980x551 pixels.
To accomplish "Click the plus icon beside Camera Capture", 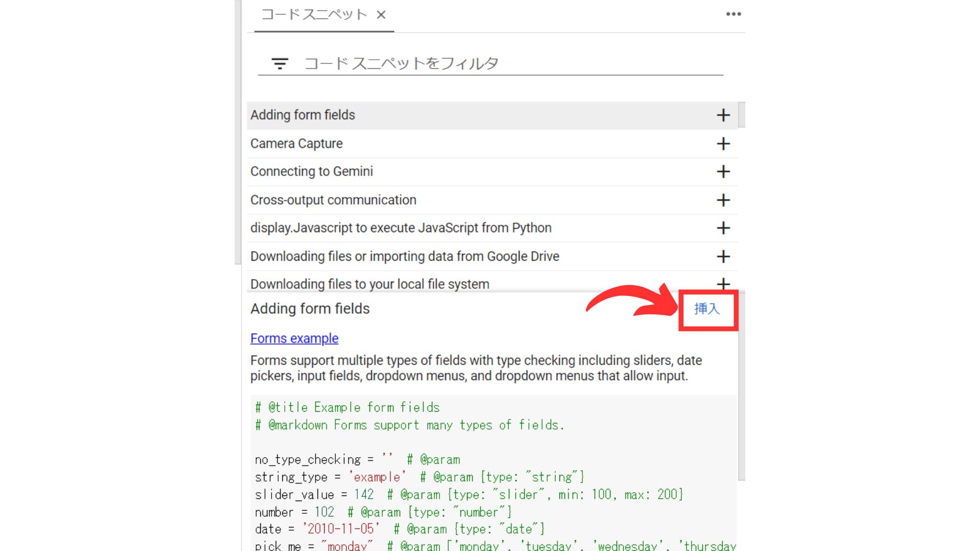I will (723, 143).
